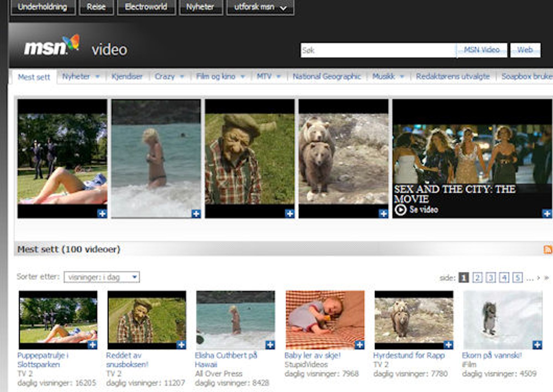Click the video heading beside the MSN logo
This screenshot has width=553, height=392.
coord(109,50)
